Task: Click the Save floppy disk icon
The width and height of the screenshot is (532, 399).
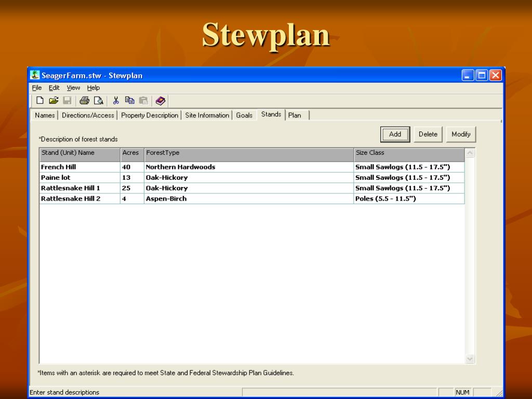Action: 67,100
